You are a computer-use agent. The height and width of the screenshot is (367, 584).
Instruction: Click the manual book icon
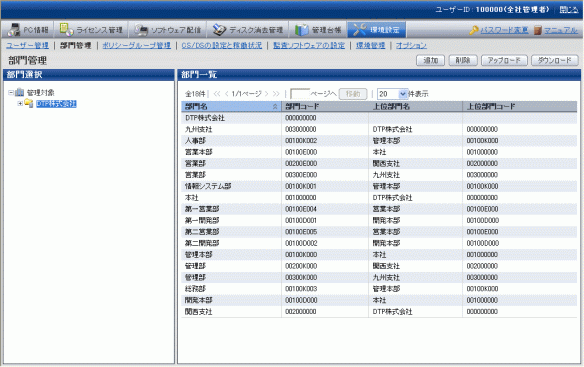pyautogui.click(x=537, y=30)
